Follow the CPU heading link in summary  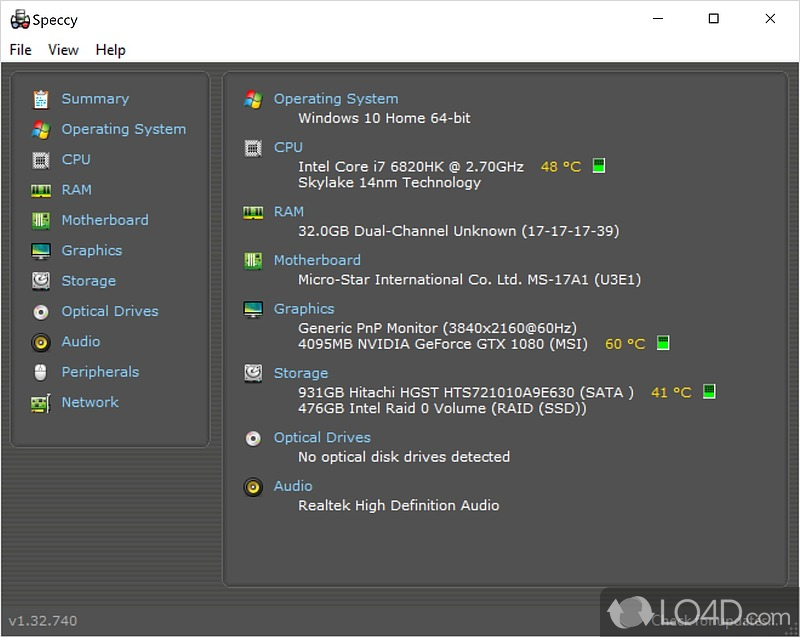click(x=288, y=147)
